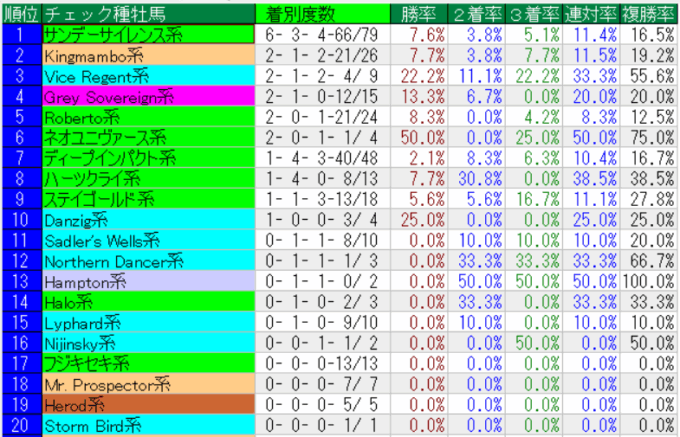The width and height of the screenshot is (680, 437).
Task: Click the 3着率 column header
Action: coord(533,14)
